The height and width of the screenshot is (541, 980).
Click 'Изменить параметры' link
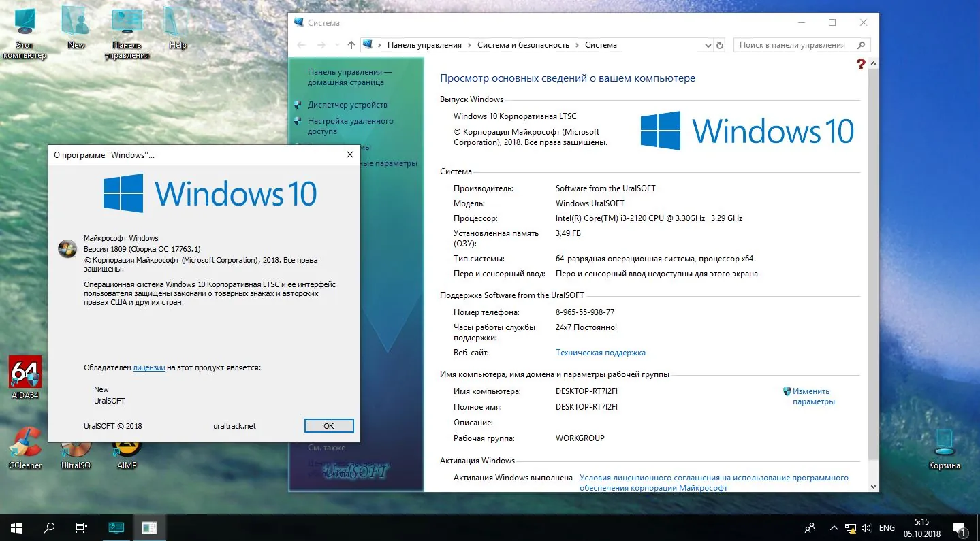coord(813,396)
